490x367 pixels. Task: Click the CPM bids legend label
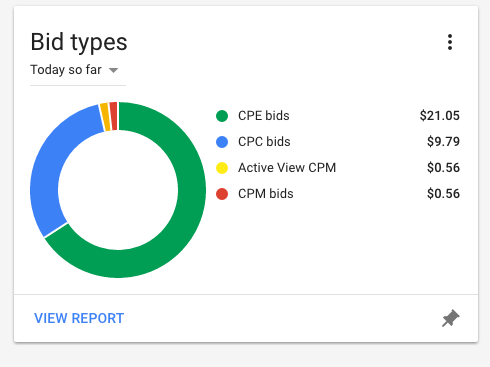click(x=266, y=194)
